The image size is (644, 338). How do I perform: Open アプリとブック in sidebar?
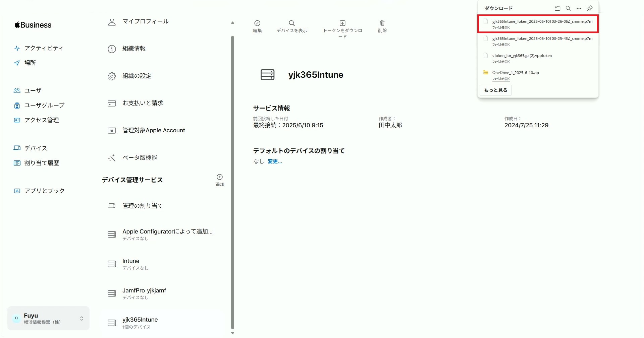click(x=39, y=191)
